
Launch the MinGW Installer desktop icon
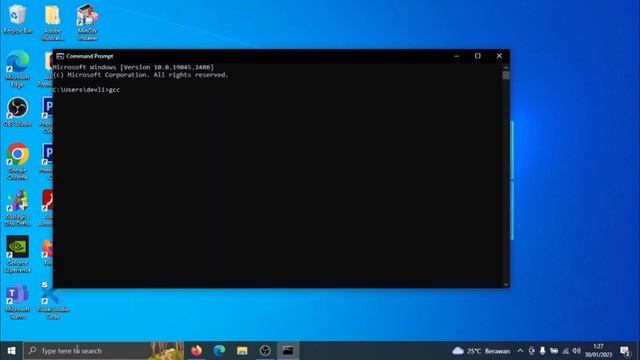tap(87, 22)
